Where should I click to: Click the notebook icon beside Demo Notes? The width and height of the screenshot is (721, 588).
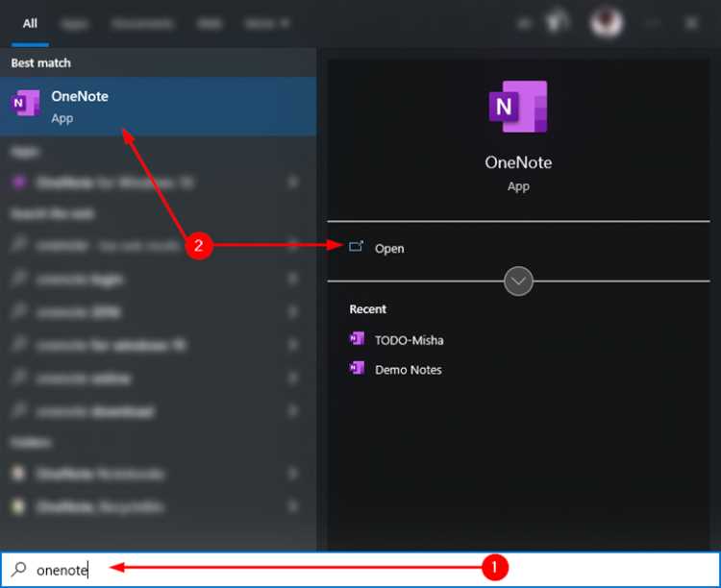pyautogui.click(x=357, y=368)
